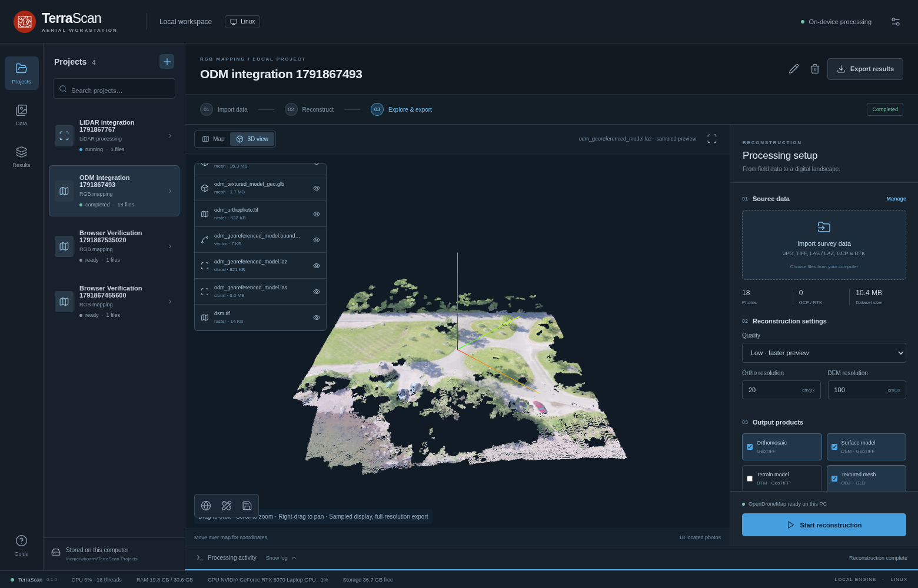Toggle visibility of odm_georeferenced_model.las
This screenshot has width=918, height=588.
pos(317,292)
